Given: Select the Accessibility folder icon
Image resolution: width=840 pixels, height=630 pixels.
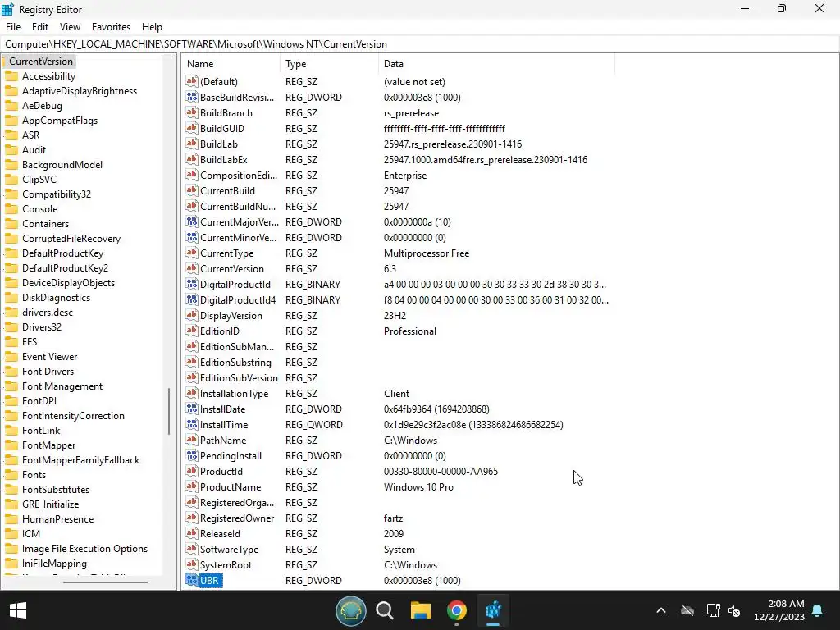Looking at the screenshot, I should click(11, 76).
